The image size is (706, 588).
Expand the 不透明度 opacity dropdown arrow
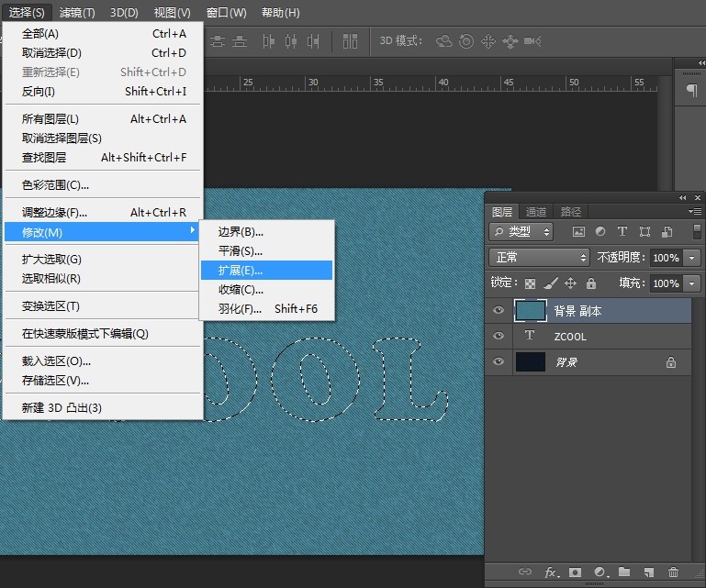[x=692, y=258]
